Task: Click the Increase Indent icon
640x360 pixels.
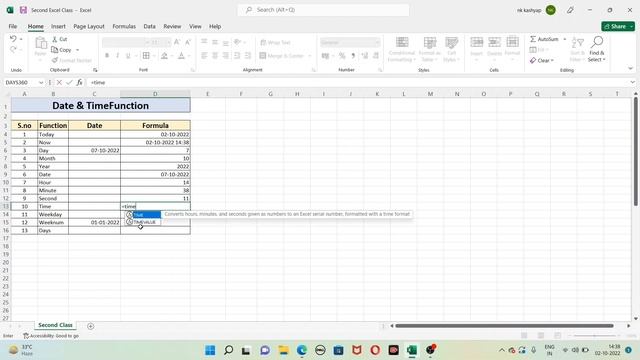Action: point(247,56)
